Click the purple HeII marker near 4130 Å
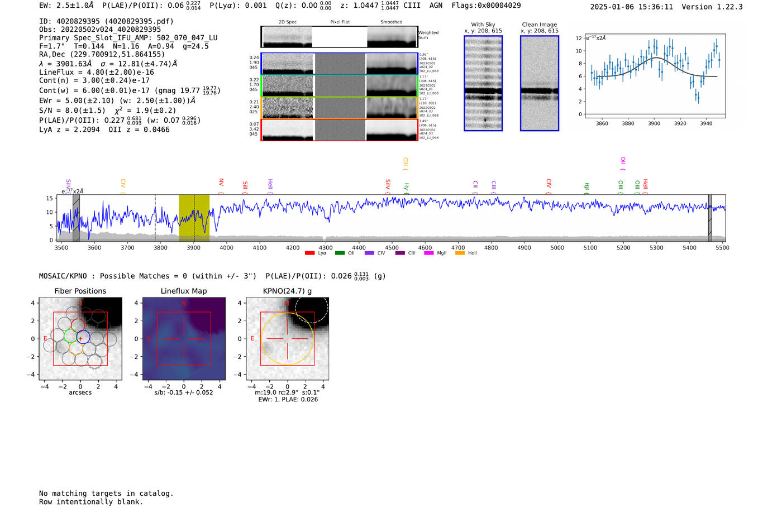The height and width of the screenshot is (532, 782). [x=270, y=186]
